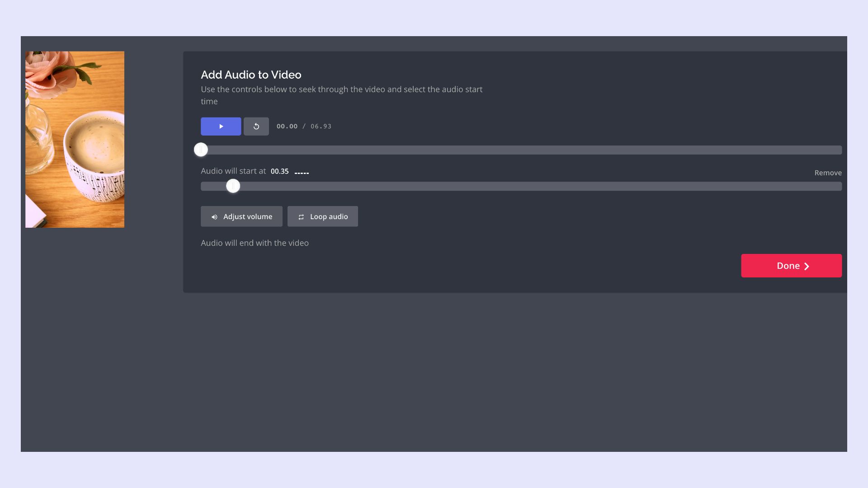Click the loop arrows icon

pyautogui.click(x=301, y=217)
